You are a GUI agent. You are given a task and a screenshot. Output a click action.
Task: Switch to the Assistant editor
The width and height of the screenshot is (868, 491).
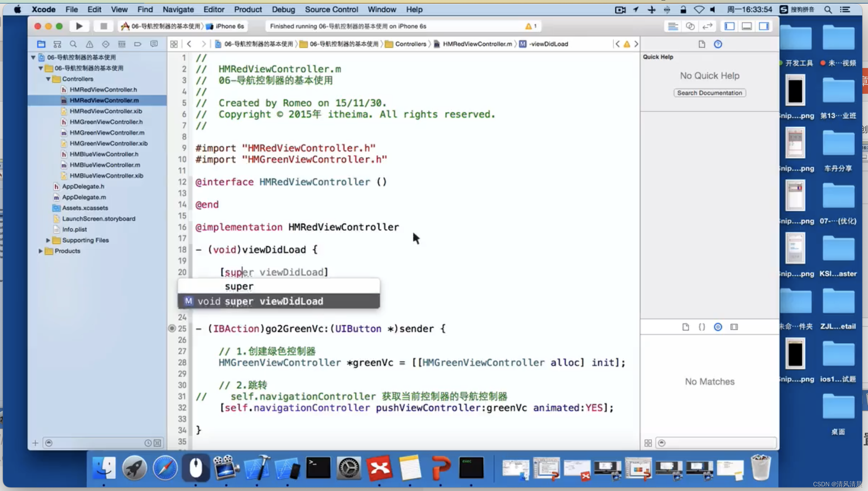[x=690, y=26]
